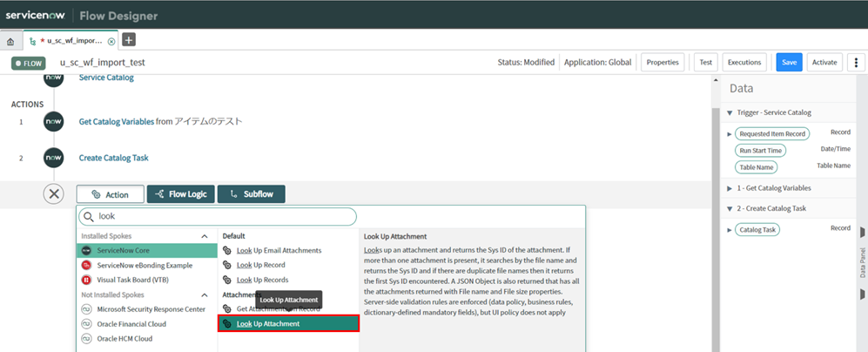Open the Properties dialog

[663, 63]
